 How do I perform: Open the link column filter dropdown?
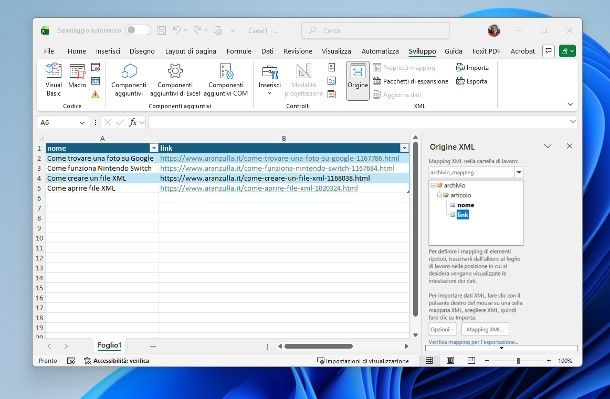click(404, 148)
